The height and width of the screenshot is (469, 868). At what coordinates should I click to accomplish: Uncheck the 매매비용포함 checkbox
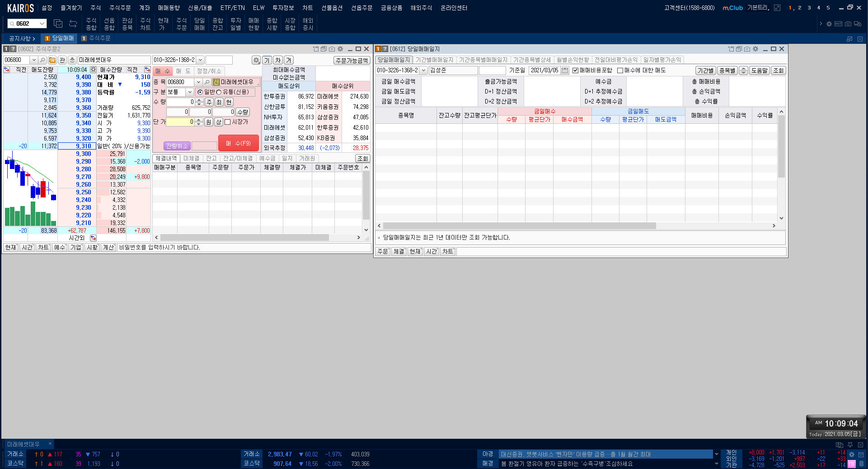(x=575, y=70)
